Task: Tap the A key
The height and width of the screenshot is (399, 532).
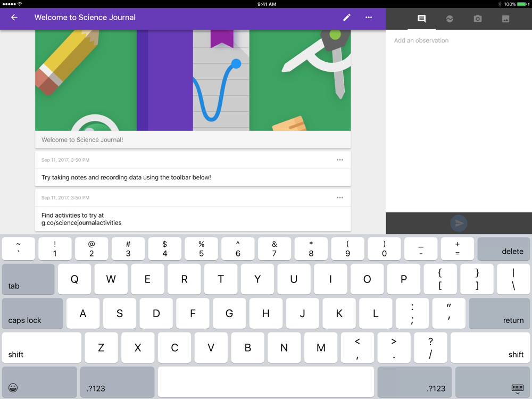Action: point(83,313)
